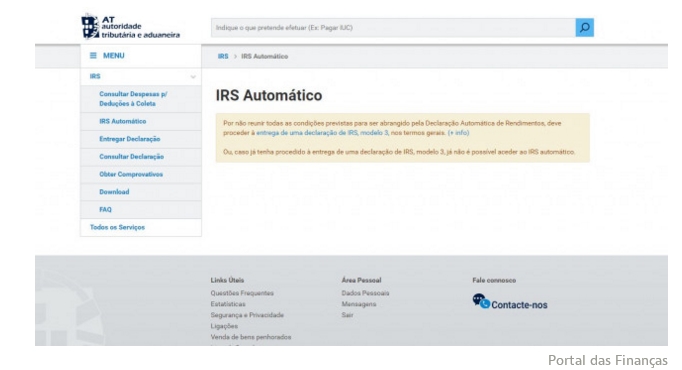Open the MENU label
Viewport: 682px width, 370px height.
(114, 56)
